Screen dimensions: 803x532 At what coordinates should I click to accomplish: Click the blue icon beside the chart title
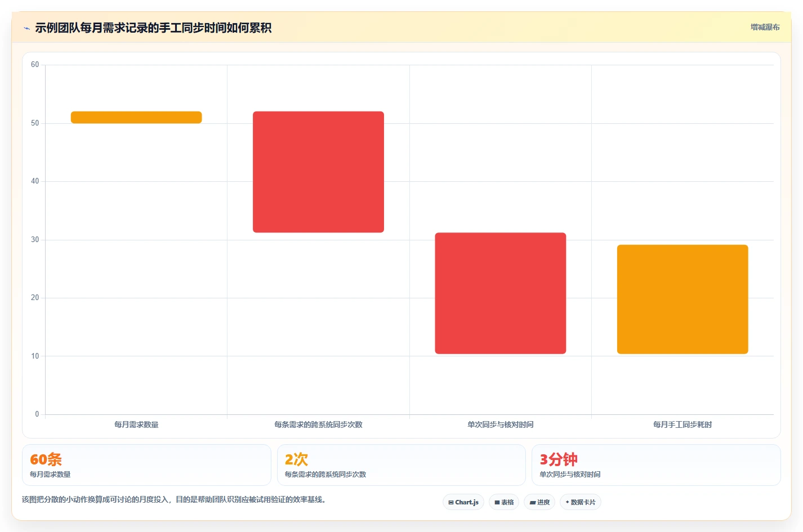tap(26, 28)
